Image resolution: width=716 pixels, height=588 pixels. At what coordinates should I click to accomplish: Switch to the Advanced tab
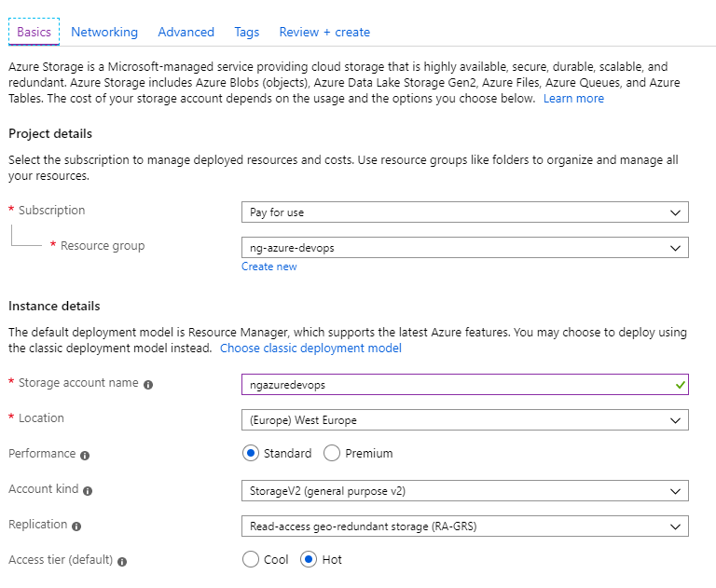[x=186, y=32]
